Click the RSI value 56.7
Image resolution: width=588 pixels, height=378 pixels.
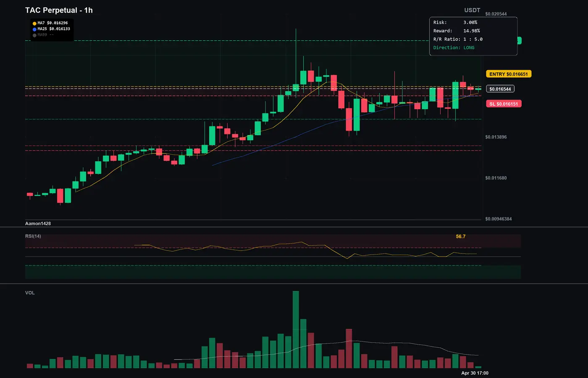[461, 236]
